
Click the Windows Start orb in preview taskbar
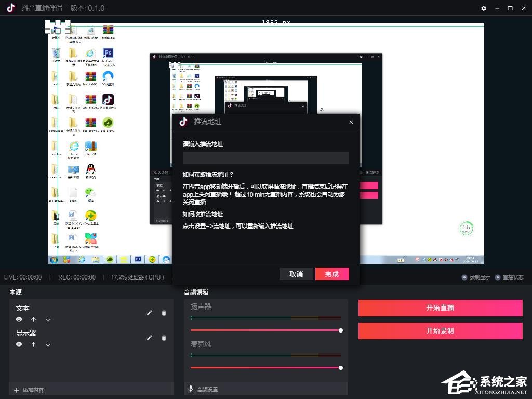(54, 260)
